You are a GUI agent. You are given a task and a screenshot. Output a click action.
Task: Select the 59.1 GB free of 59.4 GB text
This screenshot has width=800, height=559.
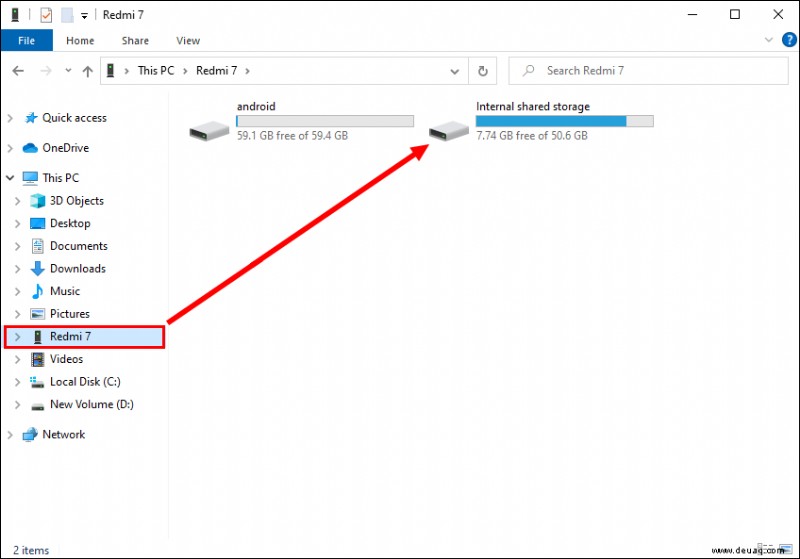[x=292, y=136]
